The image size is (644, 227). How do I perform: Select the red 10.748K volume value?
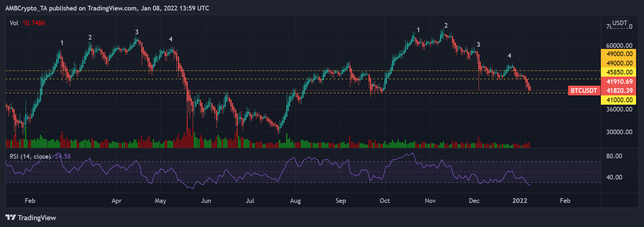point(34,23)
